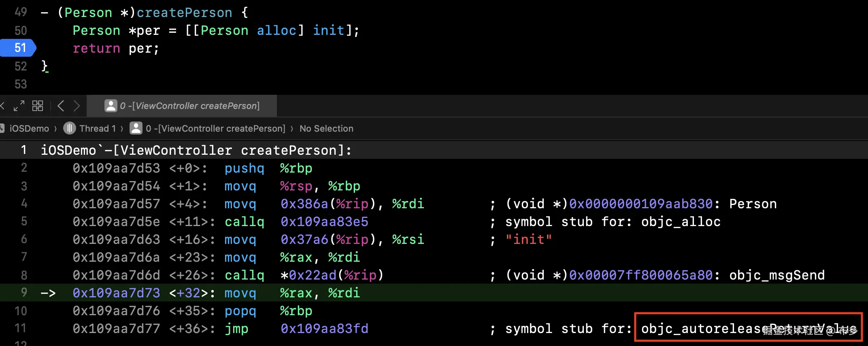Click the jmp instruction on line 11
Screen dimensions: 868x346
236,329
